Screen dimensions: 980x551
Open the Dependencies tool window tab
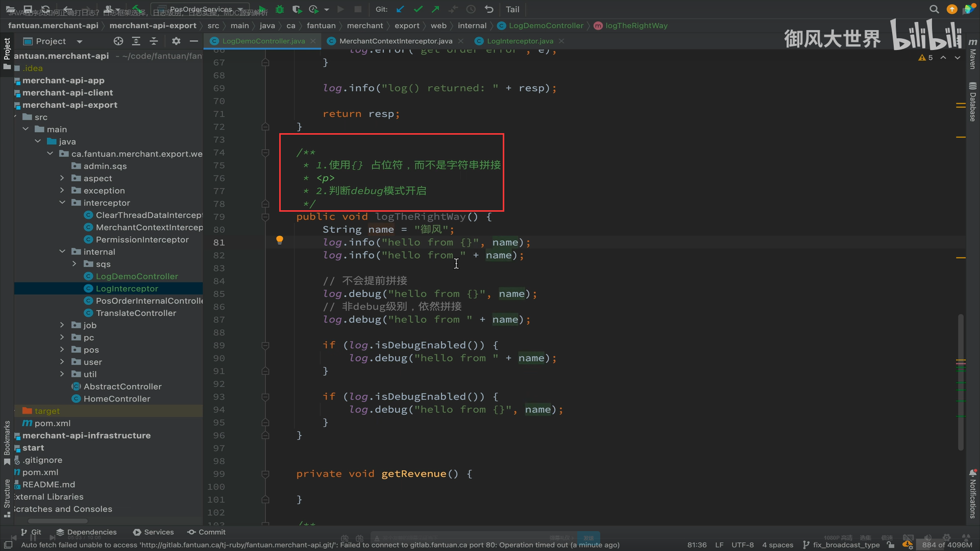[86, 532]
